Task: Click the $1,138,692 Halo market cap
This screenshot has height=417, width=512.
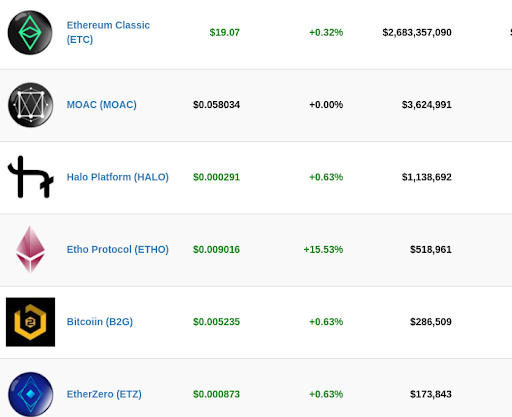Action: [x=427, y=177]
